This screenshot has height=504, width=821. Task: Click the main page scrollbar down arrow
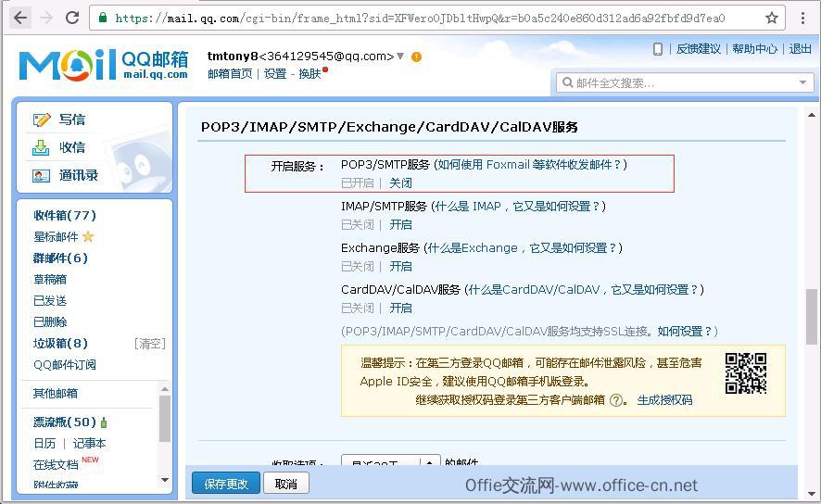(811, 493)
